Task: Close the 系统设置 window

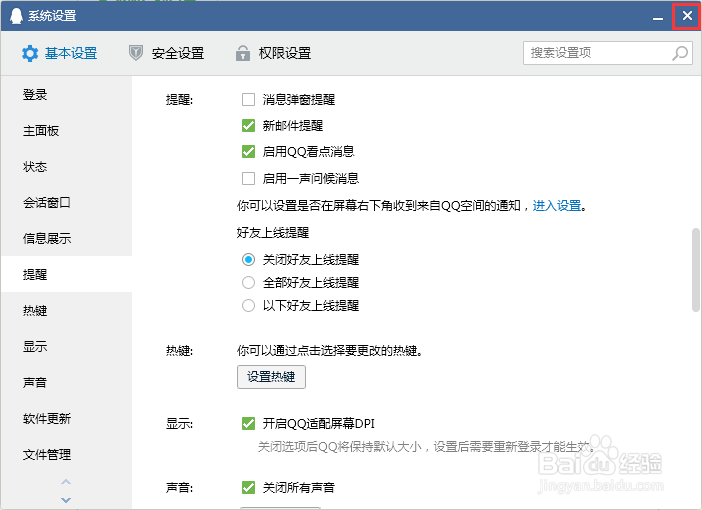Action: (x=687, y=16)
